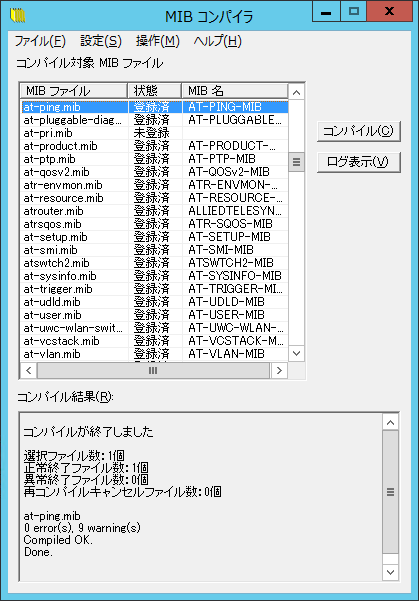The width and height of the screenshot is (419, 601).
Task: Sort by the 状態 column header
Action: tap(154, 91)
